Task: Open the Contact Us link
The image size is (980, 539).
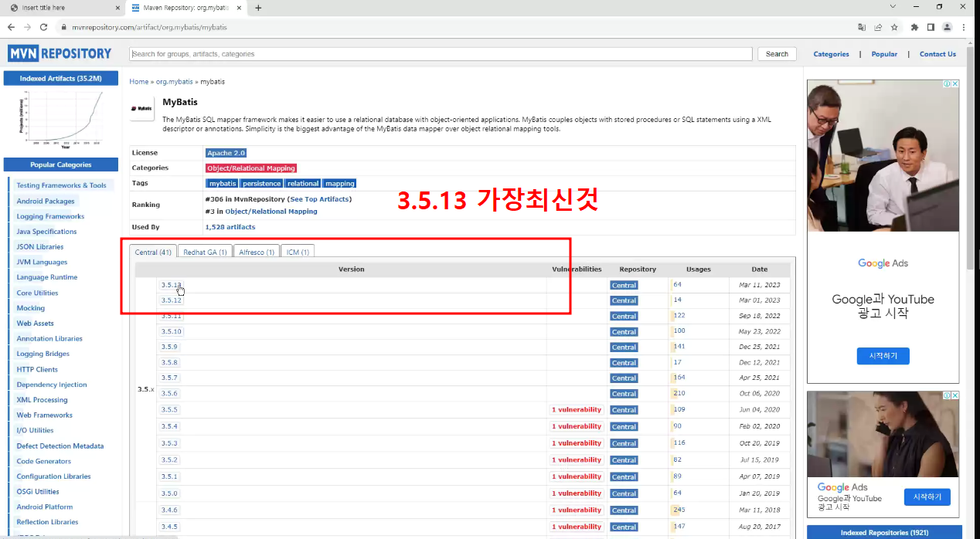Action: pyautogui.click(x=937, y=54)
